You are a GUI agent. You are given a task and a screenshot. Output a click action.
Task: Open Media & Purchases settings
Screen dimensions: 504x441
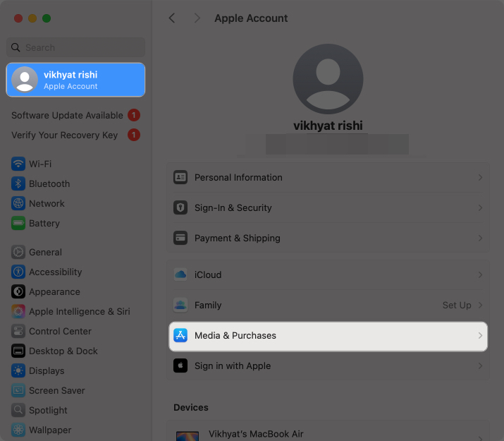pyautogui.click(x=328, y=335)
